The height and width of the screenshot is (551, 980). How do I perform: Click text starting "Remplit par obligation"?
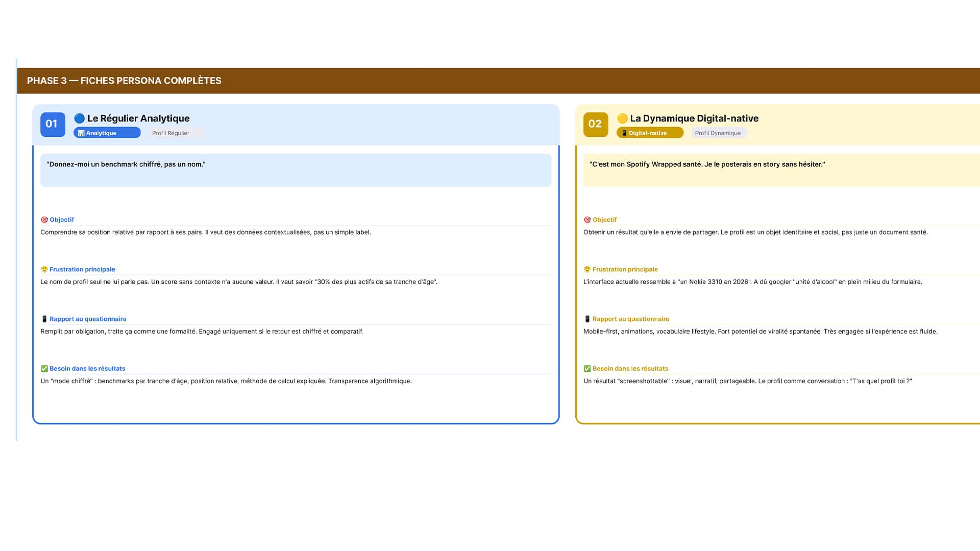202,332
